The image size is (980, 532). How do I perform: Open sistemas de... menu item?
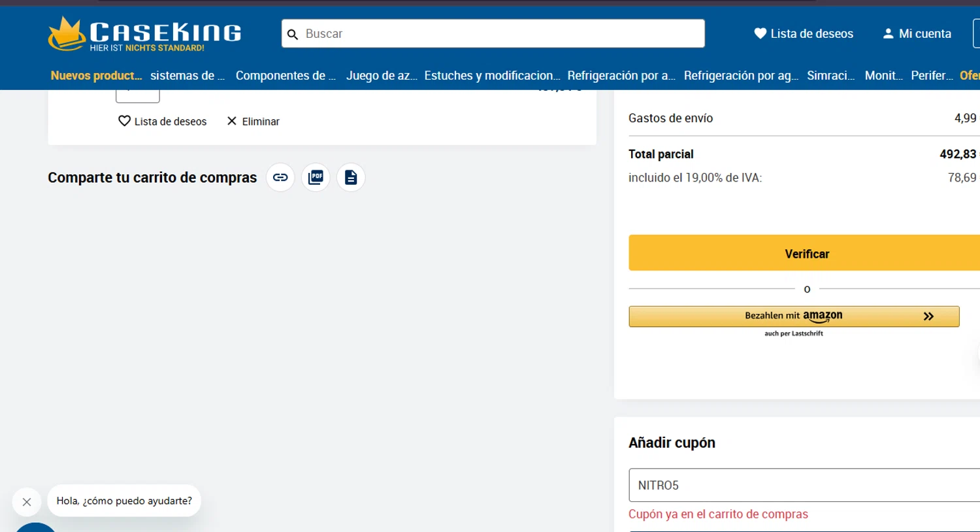pyautogui.click(x=188, y=76)
